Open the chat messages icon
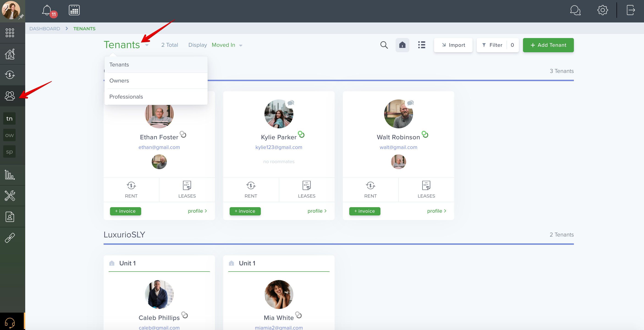The image size is (644, 330). 575,10
